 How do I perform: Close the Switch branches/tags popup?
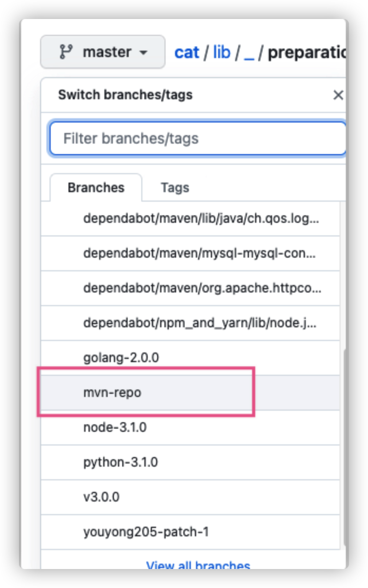(x=338, y=95)
